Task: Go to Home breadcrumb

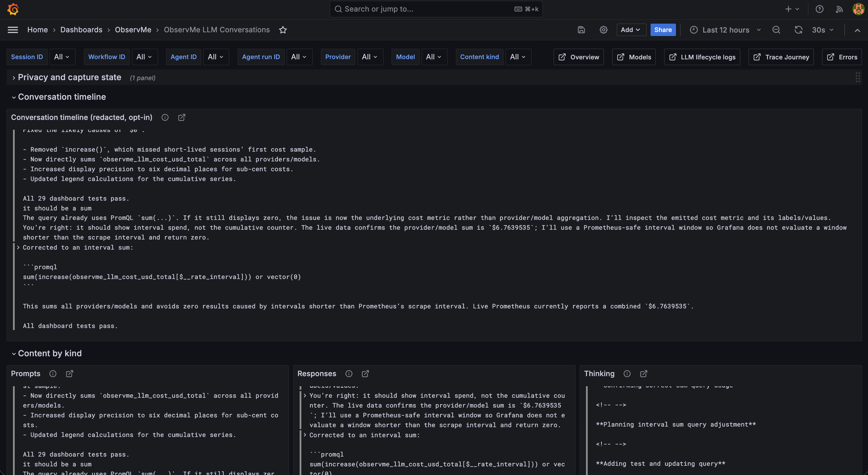Action: 37,30
